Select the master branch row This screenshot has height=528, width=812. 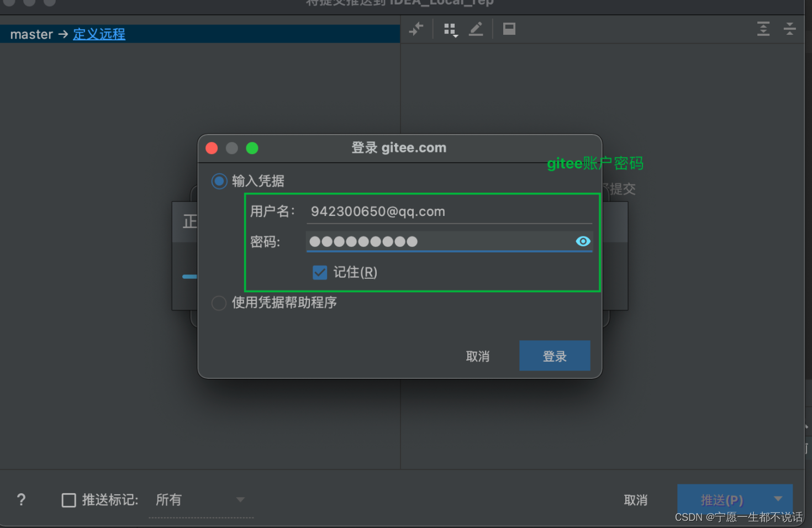[200, 34]
